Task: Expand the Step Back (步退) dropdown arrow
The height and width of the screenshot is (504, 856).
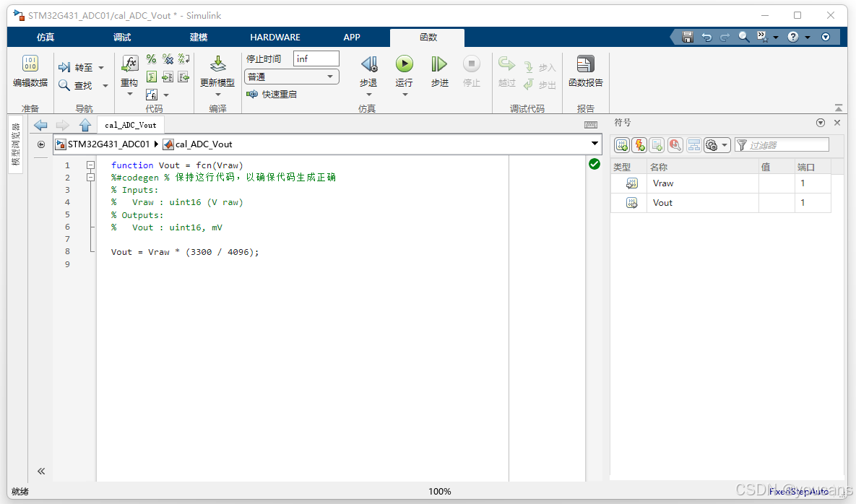Action: point(369,95)
